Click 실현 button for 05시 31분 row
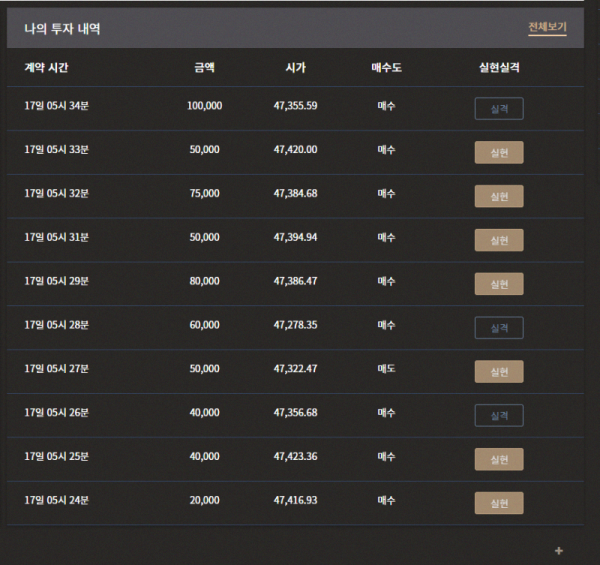Image resolution: width=600 pixels, height=565 pixels. pyautogui.click(x=499, y=240)
